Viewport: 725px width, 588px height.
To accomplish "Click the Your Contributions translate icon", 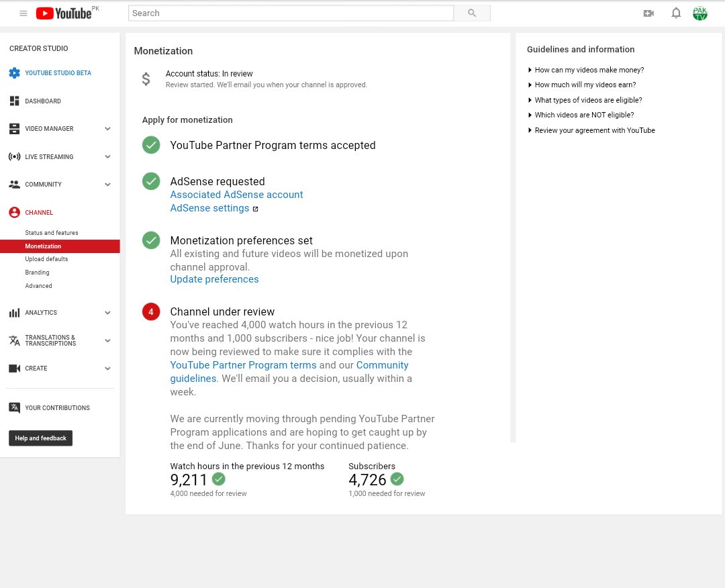I will pos(14,407).
